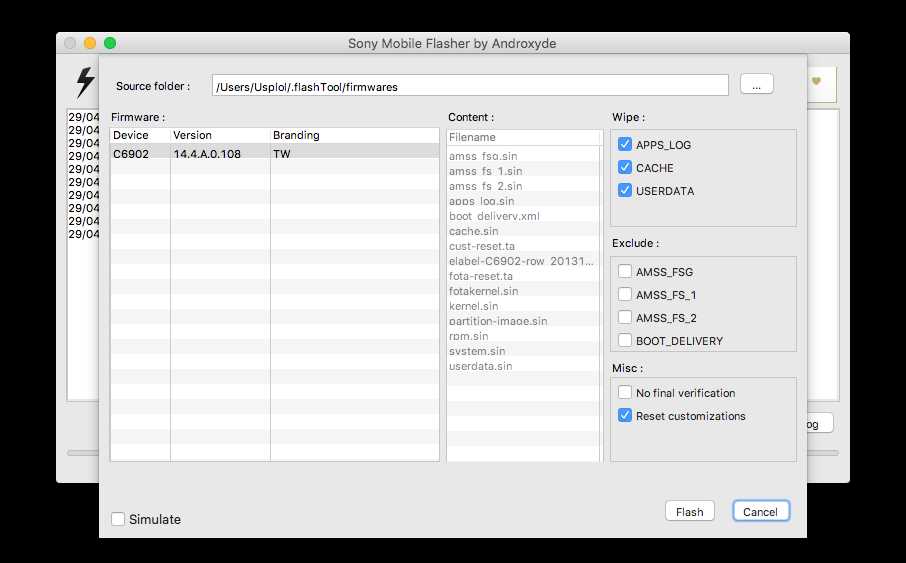Click the Source folder path field
This screenshot has width=906, height=563.
point(470,86)
